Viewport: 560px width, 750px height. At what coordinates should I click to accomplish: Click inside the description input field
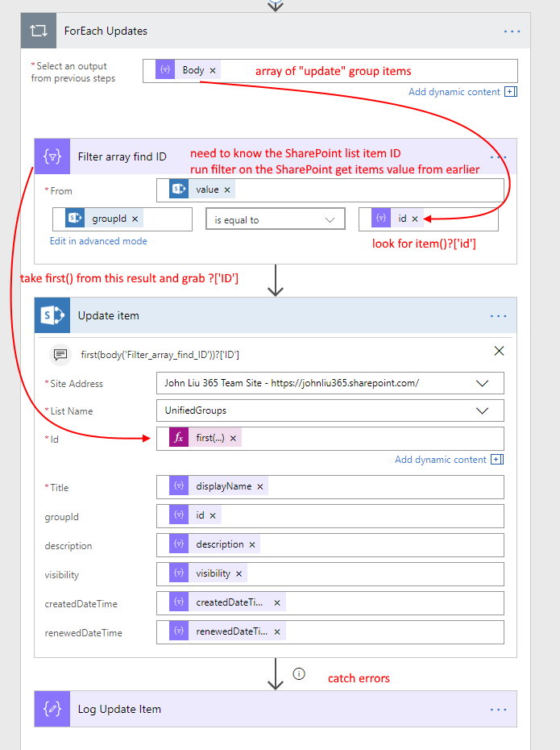379,545
